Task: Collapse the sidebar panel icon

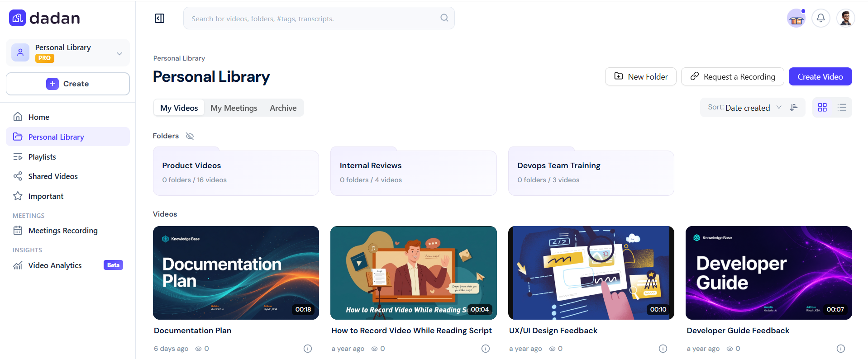Action: click(160, 18)
